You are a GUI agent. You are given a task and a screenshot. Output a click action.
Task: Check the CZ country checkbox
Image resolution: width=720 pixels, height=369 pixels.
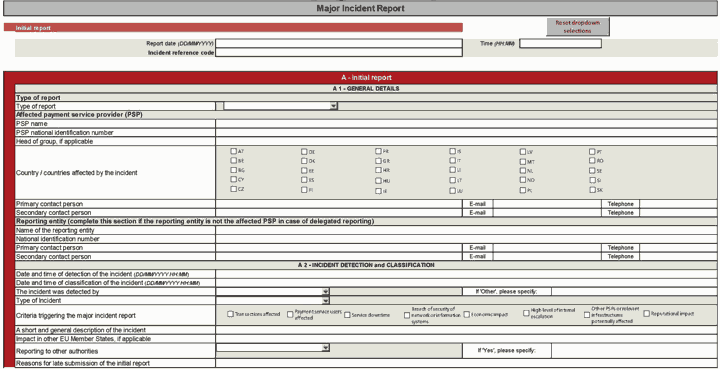[234, 189]
